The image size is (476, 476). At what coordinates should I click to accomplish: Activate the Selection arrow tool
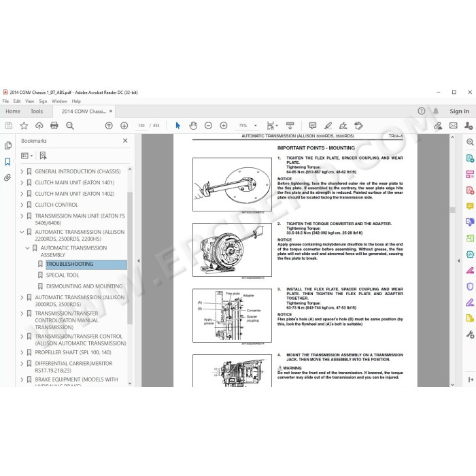click(x=178, y=125)
